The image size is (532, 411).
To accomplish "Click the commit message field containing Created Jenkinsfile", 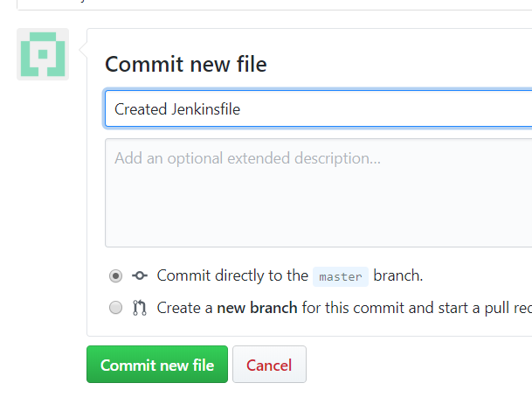I will tap(318, 109).
